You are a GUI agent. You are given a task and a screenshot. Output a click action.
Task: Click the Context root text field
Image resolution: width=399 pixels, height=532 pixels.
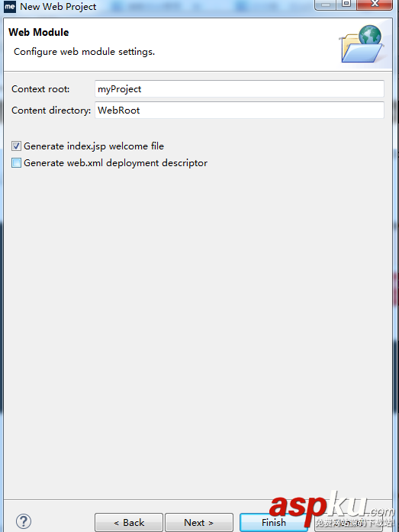pos(240,89)
